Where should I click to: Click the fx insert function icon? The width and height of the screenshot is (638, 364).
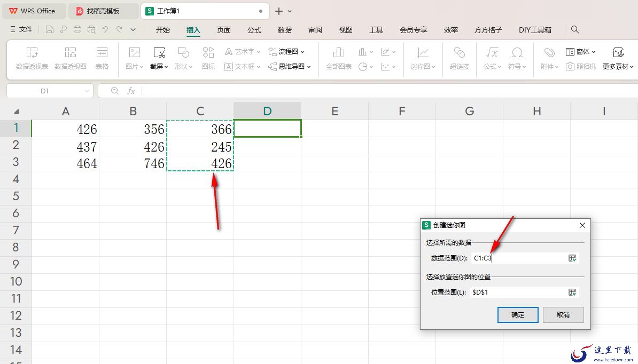click(131, 91)
